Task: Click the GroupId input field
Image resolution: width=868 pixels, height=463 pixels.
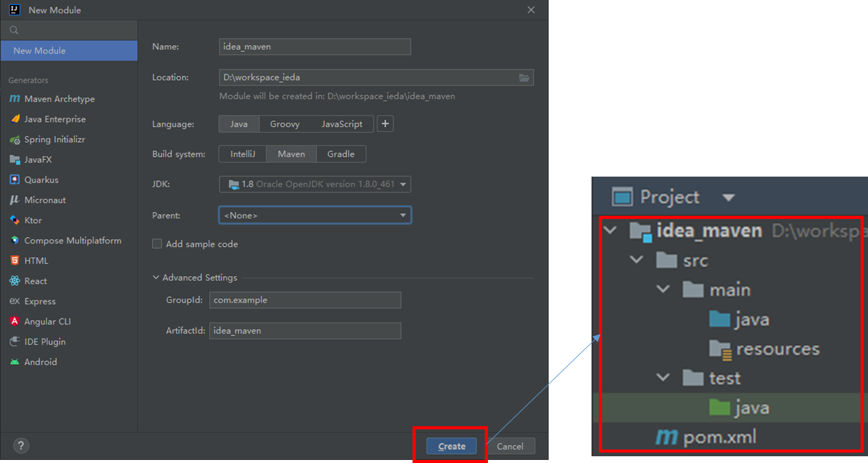Action: tap(305, 300)
